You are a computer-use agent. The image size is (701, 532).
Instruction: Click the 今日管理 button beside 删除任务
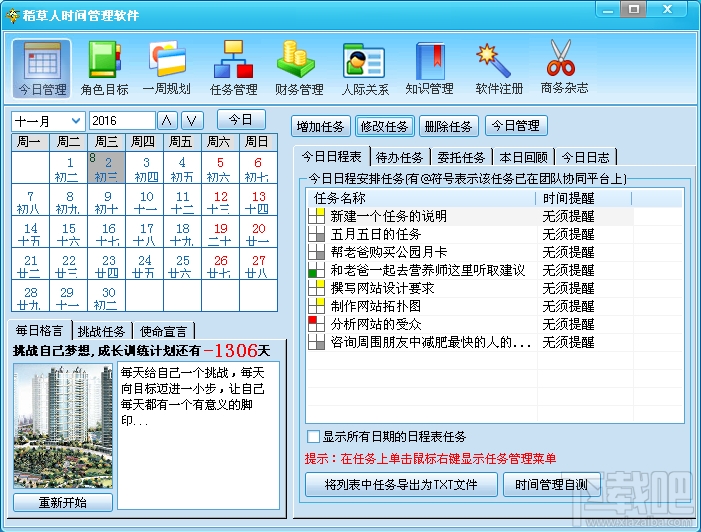click(515, 126)
